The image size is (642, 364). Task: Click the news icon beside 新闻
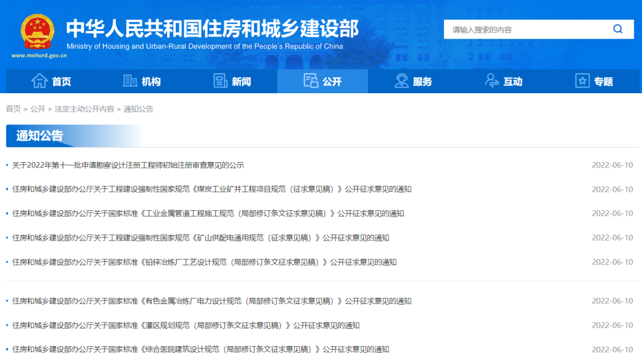tap(220, 81)
